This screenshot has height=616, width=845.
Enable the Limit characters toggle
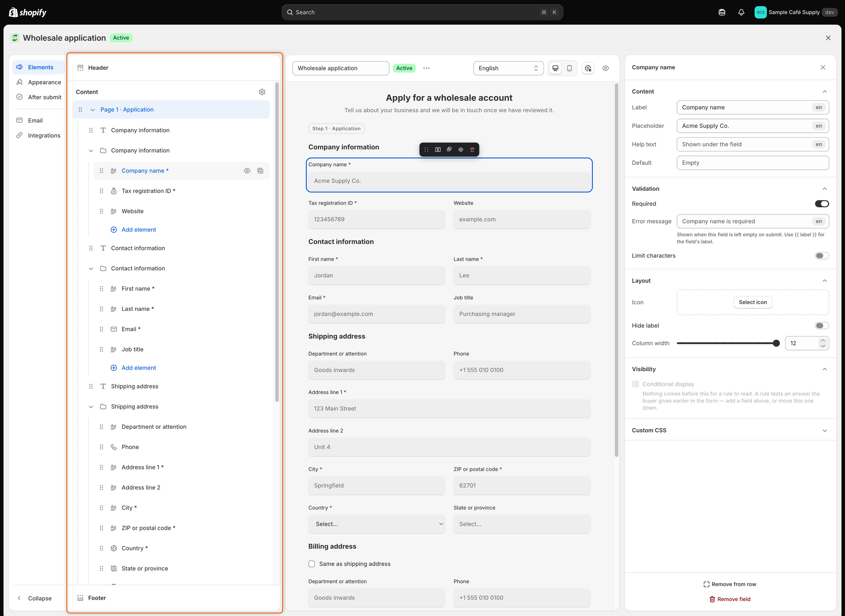pos(822,256)
